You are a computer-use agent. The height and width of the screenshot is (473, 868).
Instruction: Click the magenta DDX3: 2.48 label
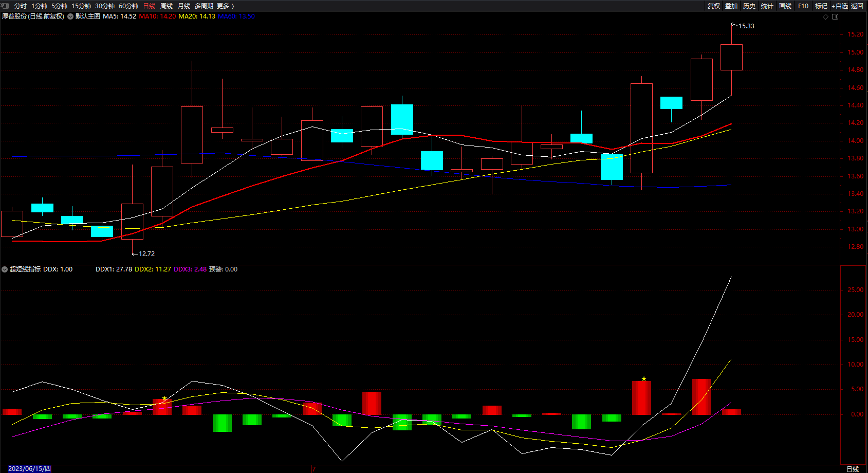(190, 269)
